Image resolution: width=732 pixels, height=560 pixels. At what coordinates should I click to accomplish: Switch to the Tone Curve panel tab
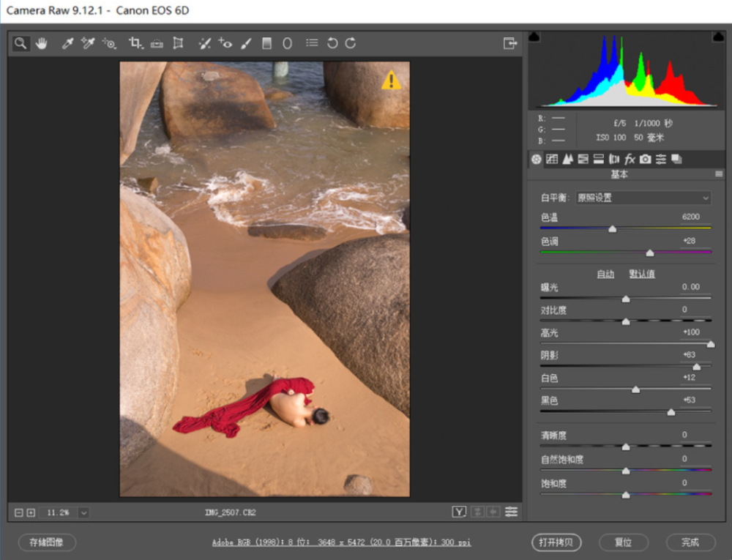552,159
